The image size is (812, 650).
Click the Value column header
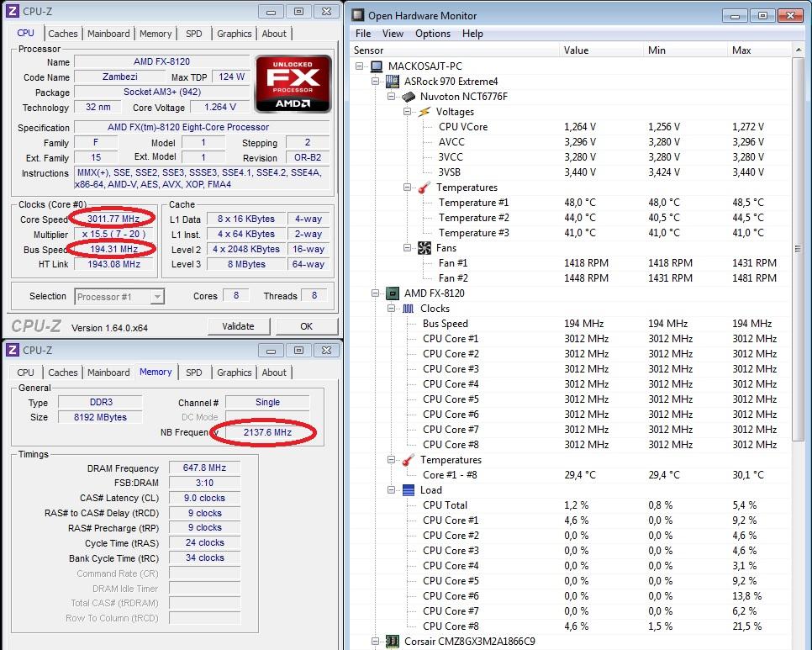coord(602,50)
